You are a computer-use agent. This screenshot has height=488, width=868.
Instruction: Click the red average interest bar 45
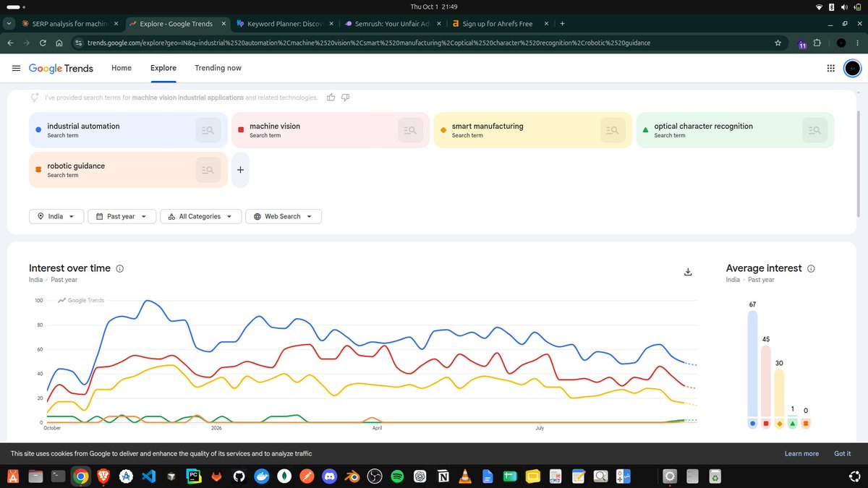(766, 382)
